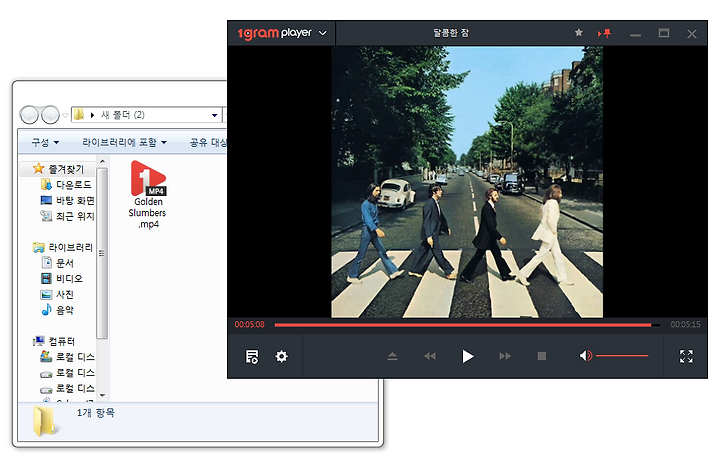Mark video as favorite with star icon
The image size is (720, 457).
(579, 33)
